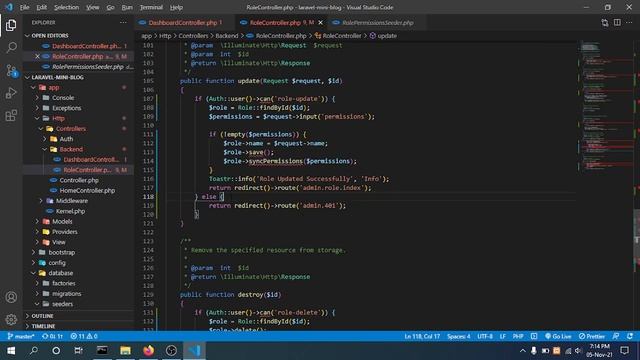Open the Edit menu
Viewport: 640px width, 360px height.
pyautogui.click(x=42, y=7)
